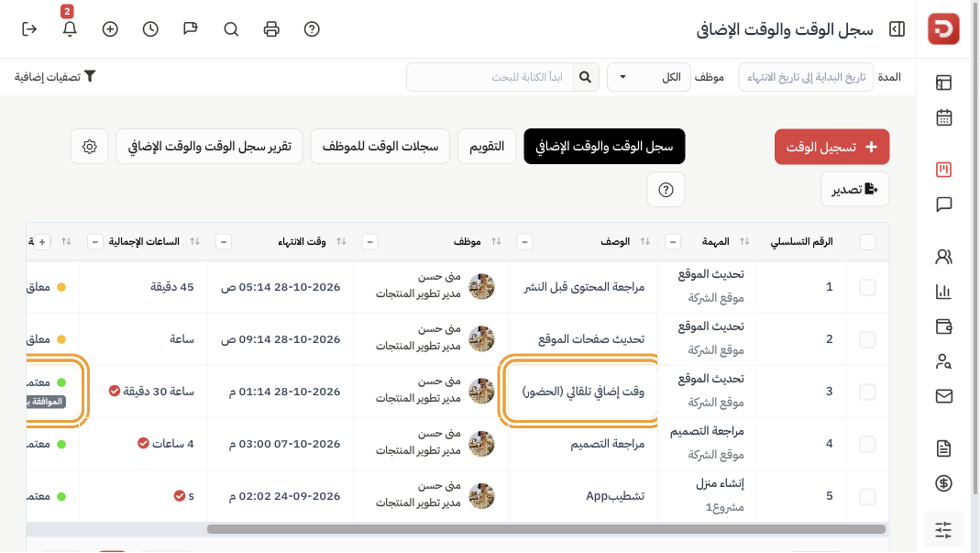The height and width of the screenshot is (553, 980).
Task: Hide the الوصف column with minus button
Action: (x=524, y=241)
